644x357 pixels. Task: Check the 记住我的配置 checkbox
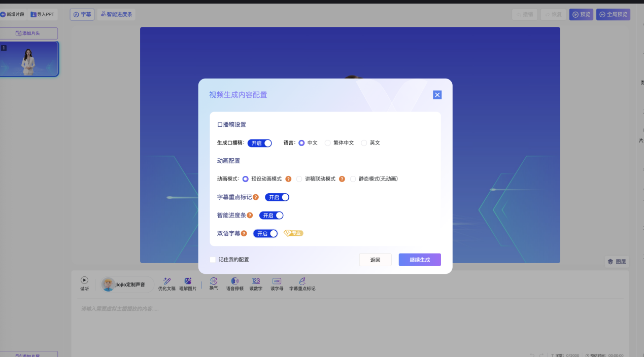[x=213, y=260]
